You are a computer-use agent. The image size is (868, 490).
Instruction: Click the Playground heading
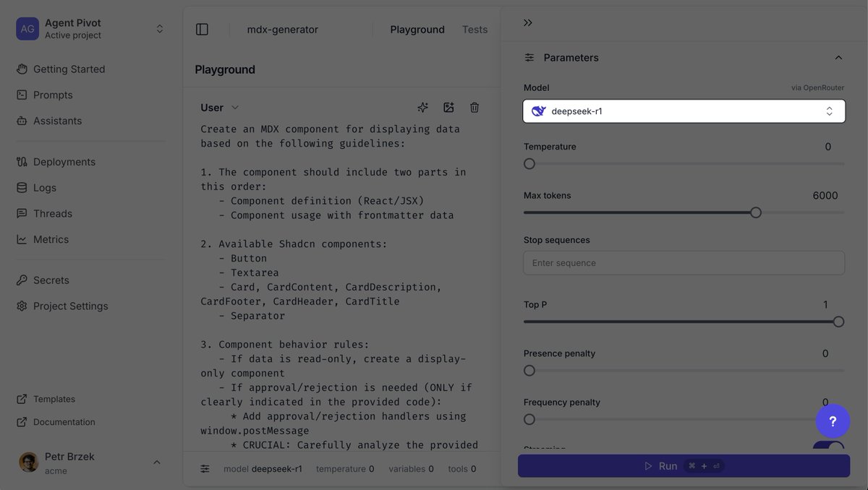[x=225, y=69]
